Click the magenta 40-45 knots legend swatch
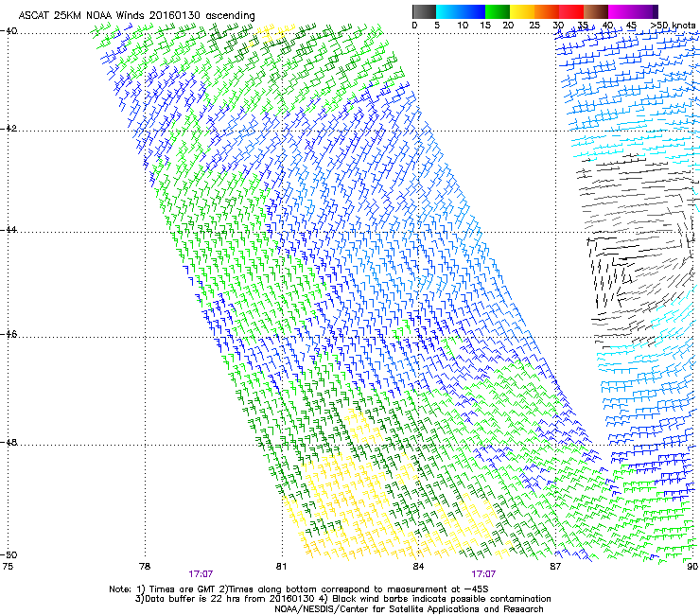 tap(621, 11)
